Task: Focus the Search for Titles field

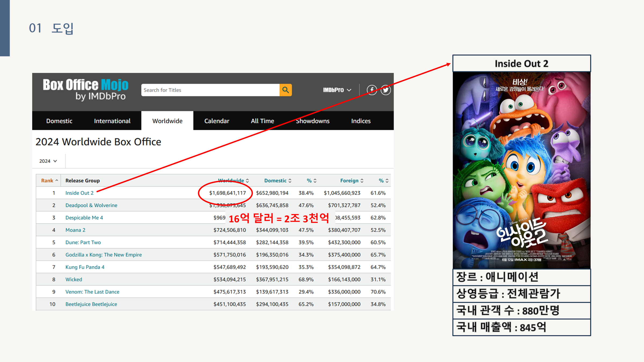Action: point(210,90)
